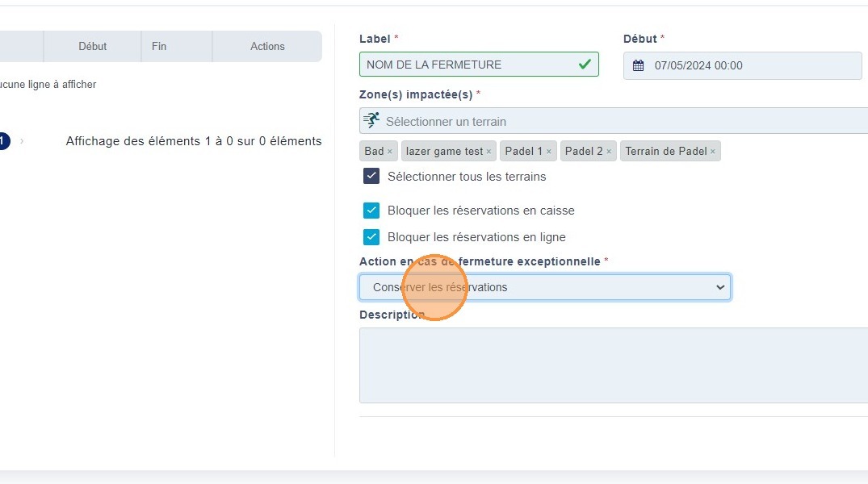Remove the Terrain de Padel tag
Screen dimensions: 868x484
(713, 152)
